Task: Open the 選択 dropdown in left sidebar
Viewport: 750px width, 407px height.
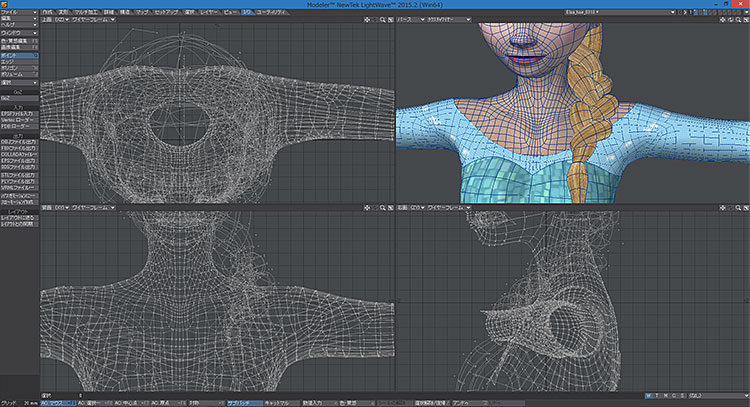Action: pos(19,83)
